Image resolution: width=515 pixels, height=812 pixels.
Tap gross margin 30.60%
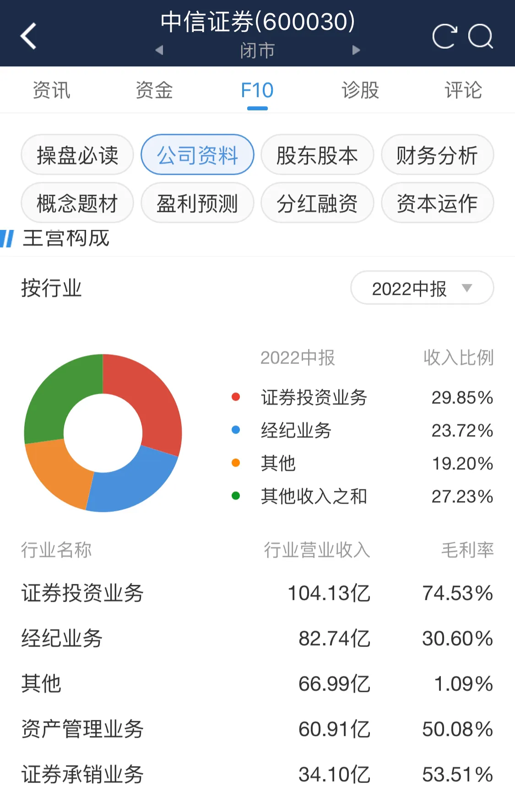(457, 638)
